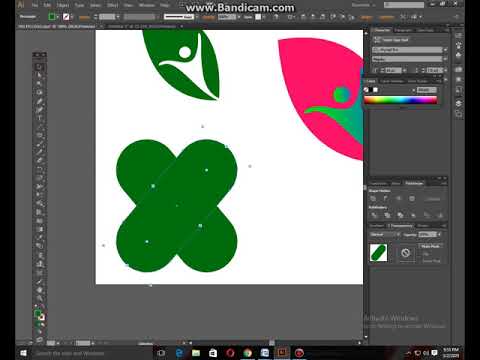The image size is (480, 360).
Task: Select the Rotate tool
Action: 39,169
